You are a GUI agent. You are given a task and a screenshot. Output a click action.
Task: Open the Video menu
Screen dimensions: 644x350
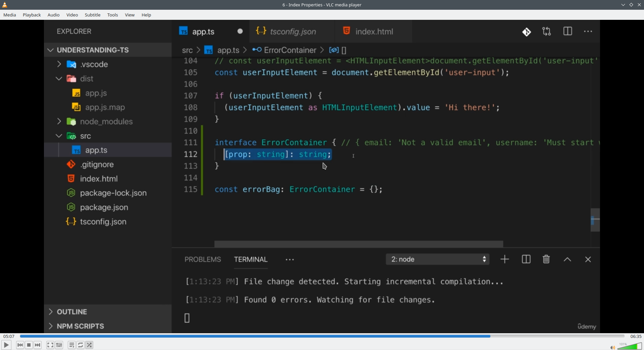point(72,15)
